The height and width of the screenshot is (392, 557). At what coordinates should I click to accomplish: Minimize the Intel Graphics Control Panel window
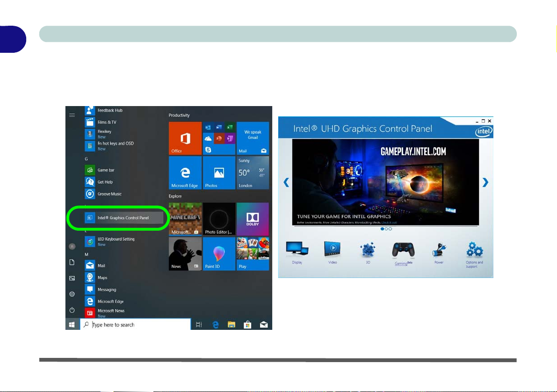[477, 121]
